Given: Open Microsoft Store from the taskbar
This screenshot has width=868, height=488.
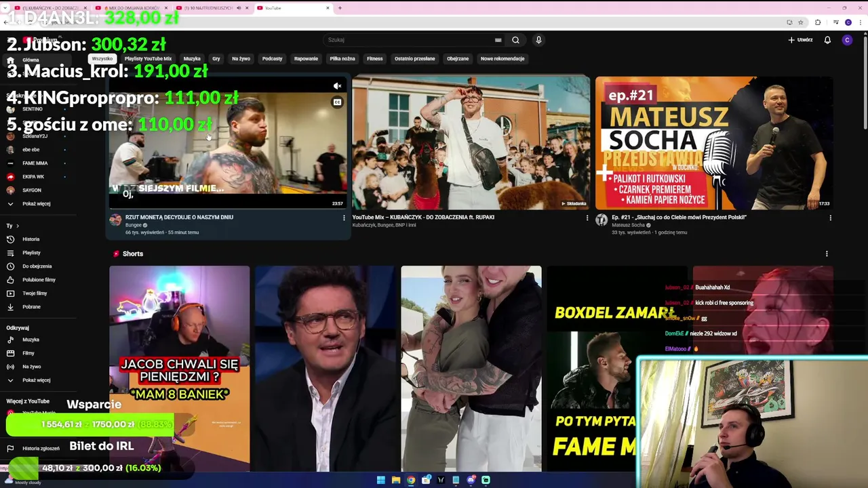Looking at the screenshot, I should 426,480.
